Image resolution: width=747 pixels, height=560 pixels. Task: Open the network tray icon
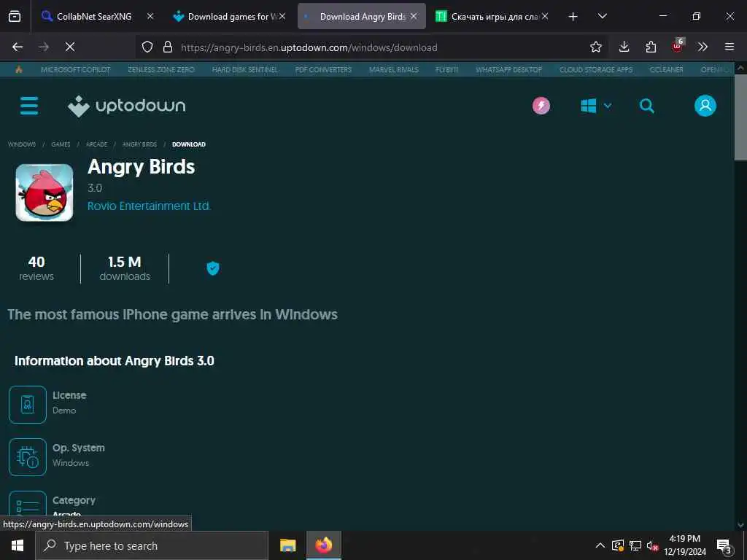pyautogui.click(x=635, y=545)
